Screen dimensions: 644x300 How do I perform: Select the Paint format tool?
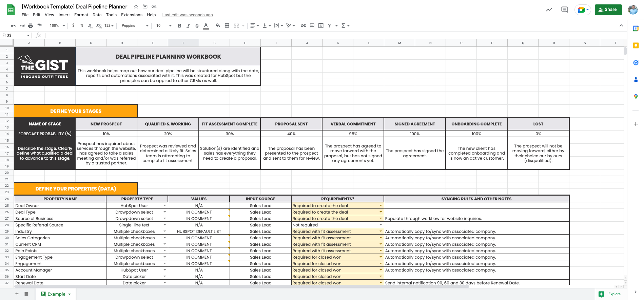point(39,26)
